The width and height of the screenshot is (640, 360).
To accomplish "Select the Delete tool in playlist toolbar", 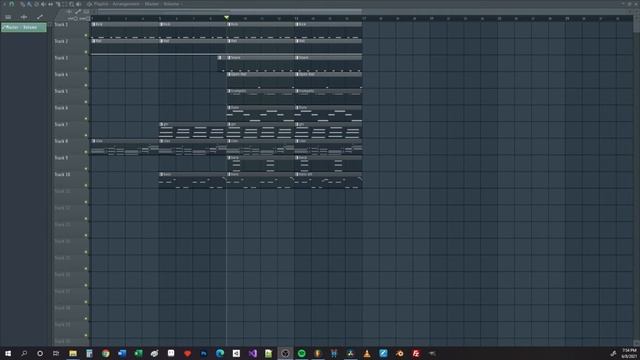I will pyautogui.click(x=36, y=4).
